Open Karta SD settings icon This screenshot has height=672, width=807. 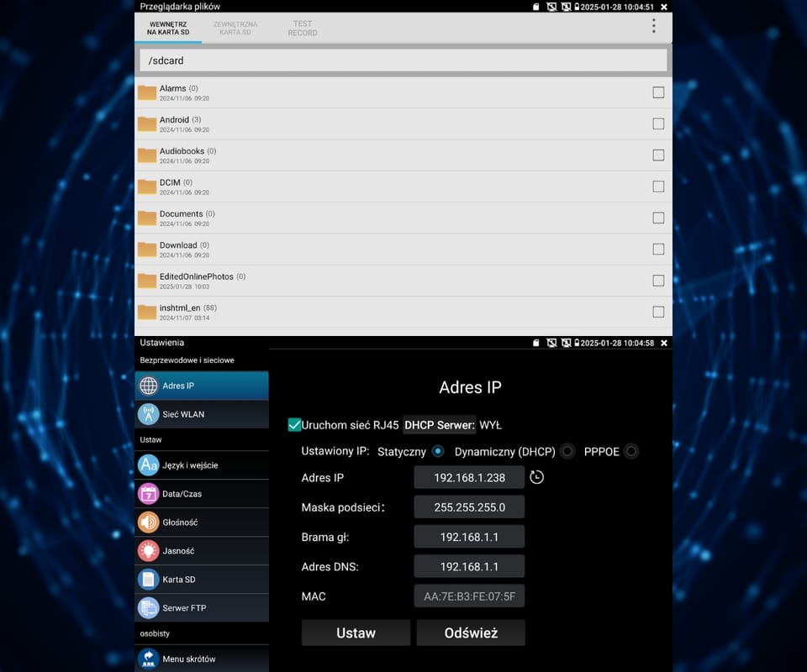(149, 580)
